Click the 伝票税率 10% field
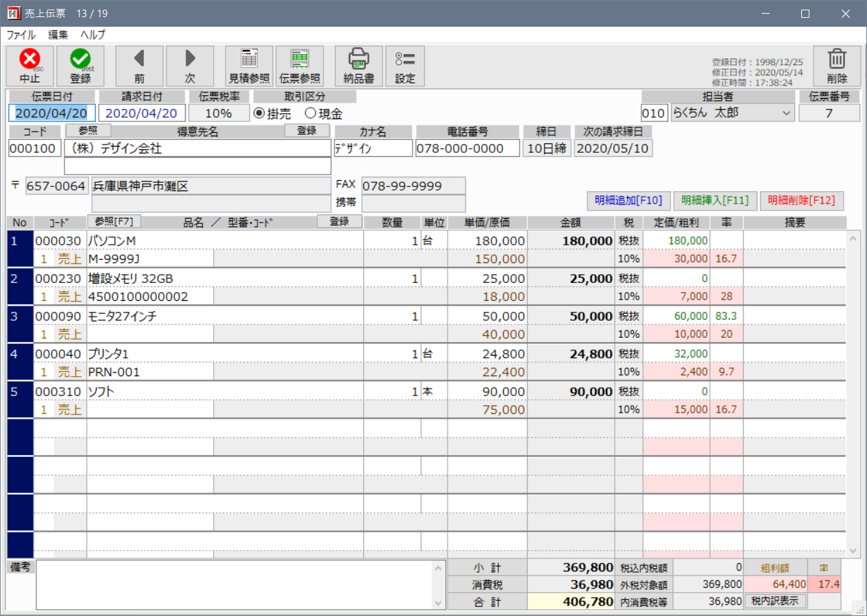 click(x=219, y=113)
